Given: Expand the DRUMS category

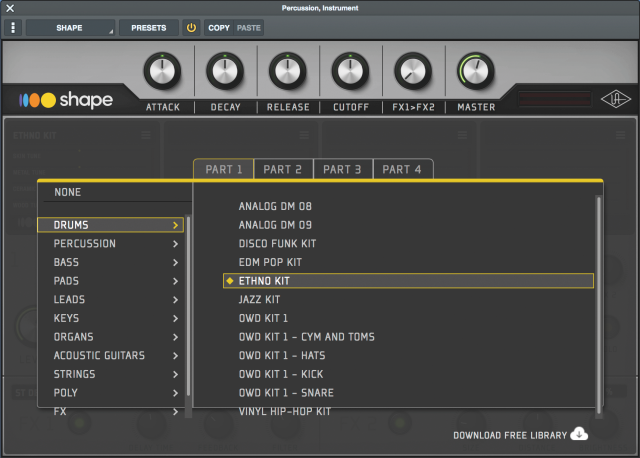Looking at the screenshot, I should tap(110, 225).
